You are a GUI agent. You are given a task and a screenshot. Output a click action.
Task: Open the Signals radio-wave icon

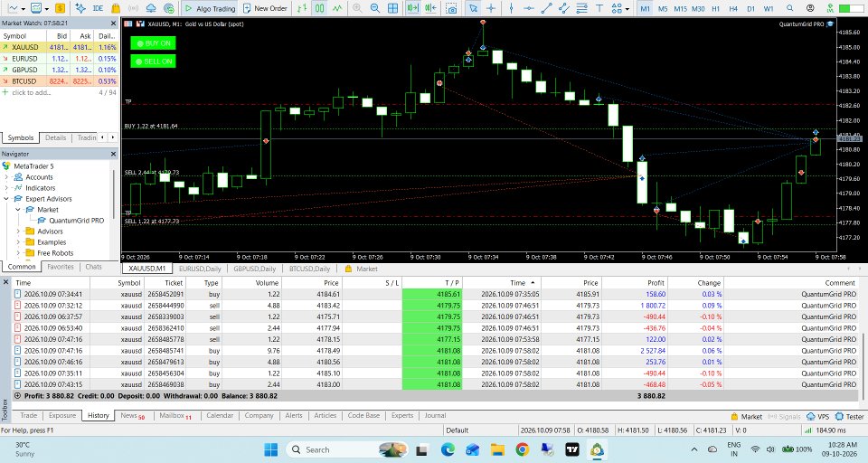134,8
